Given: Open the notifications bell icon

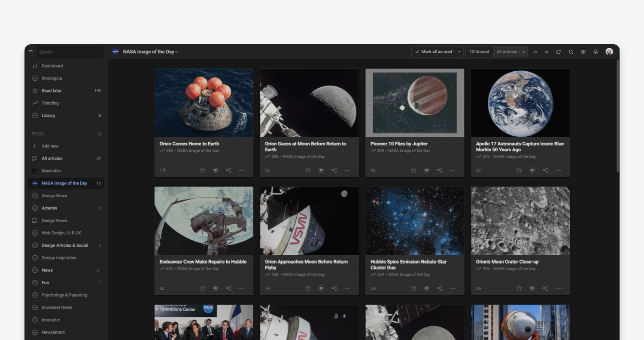Looking at the screenshot, I should click(x=595, y=52).
